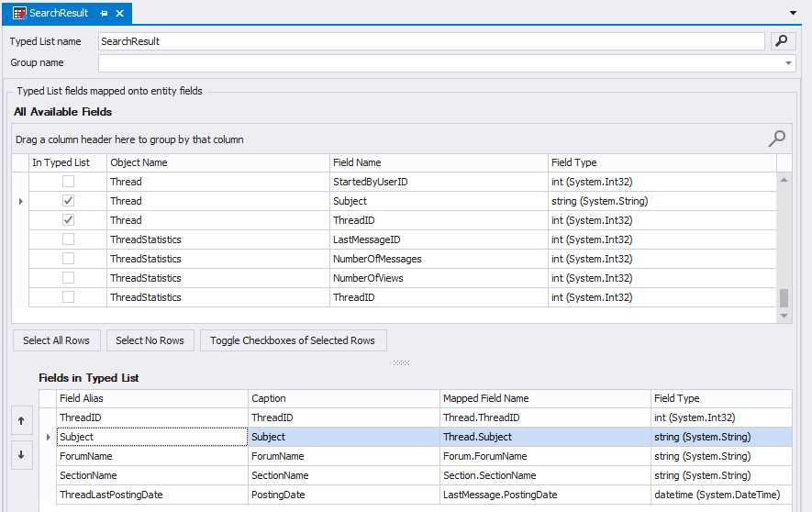This screenshot has width=812, height=512.
Task: Select the SectionName field alias cell
Action: (x=151, y=475)
